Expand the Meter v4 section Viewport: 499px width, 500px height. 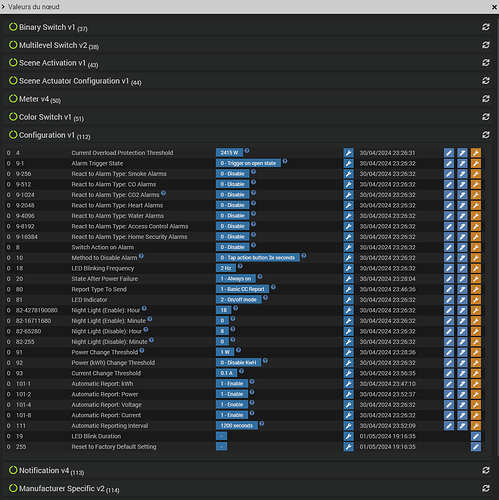coord(34,99)
